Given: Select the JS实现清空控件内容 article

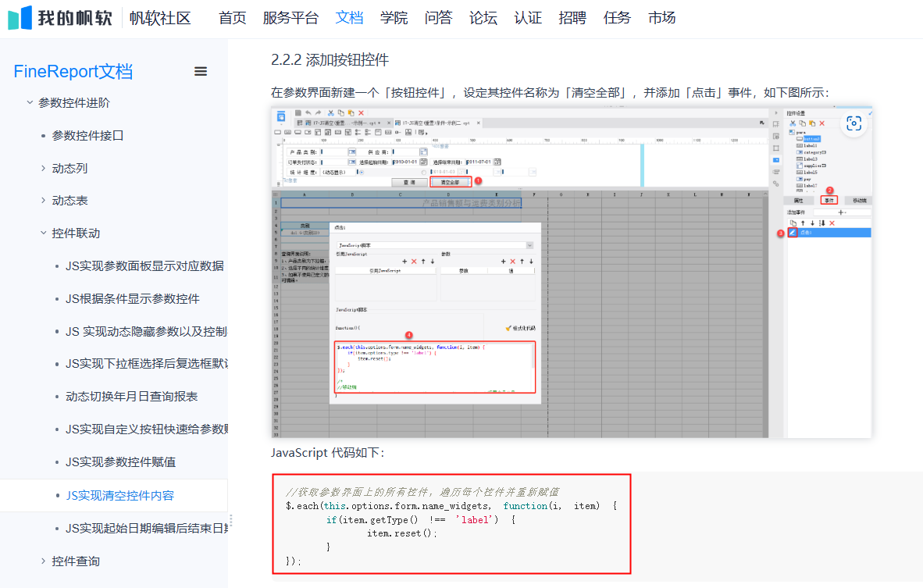Looking at the screenshot, I should click(x=120, y=496).
